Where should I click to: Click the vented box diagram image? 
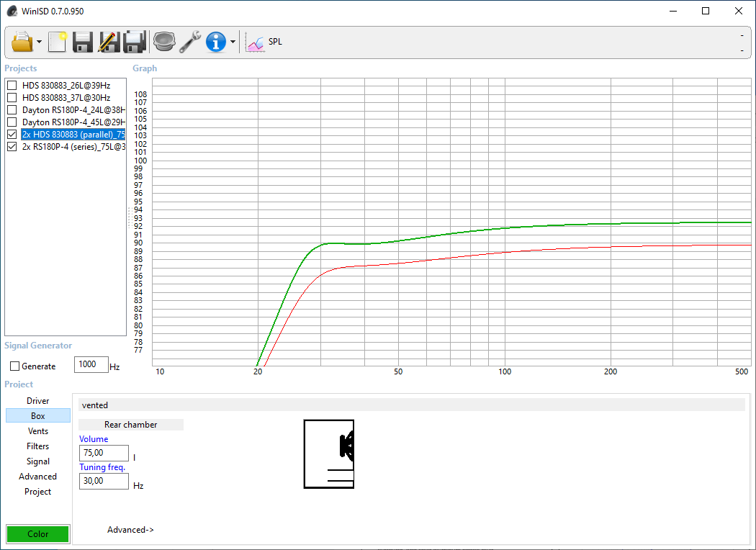click(329, 454)
